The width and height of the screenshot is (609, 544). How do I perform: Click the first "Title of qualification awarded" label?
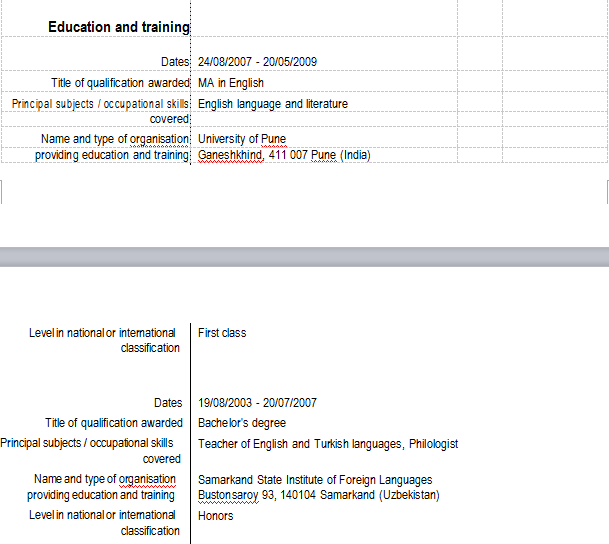click(120, 83)
